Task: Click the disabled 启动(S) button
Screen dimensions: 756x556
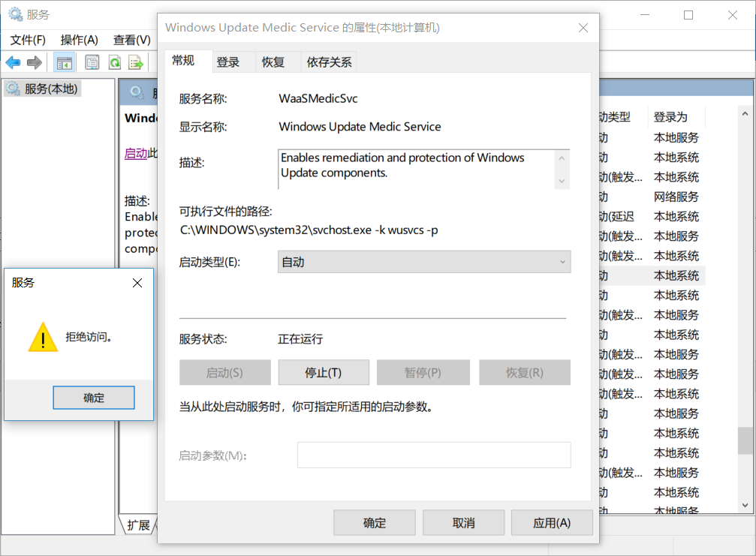Action: click(x=225, y=372)
